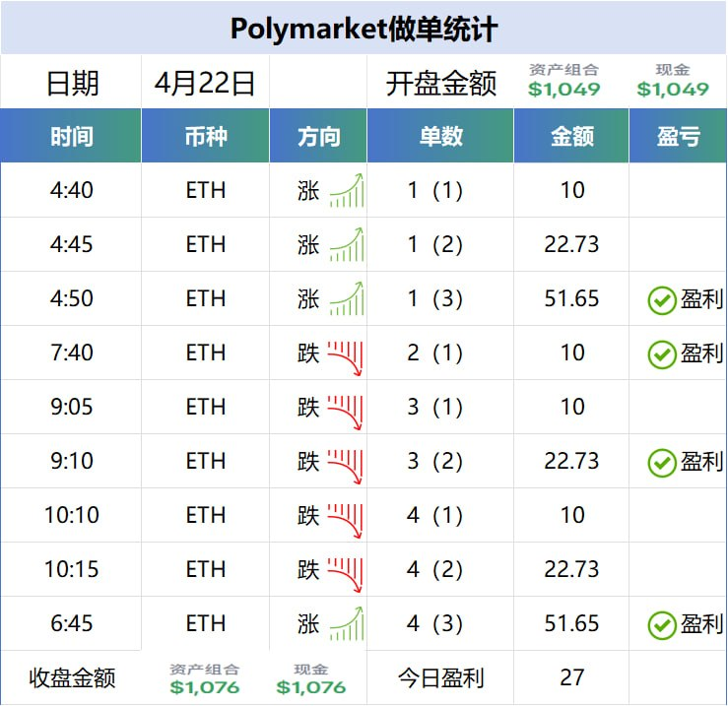Image resolution: width=728 pixels, height=706 pixels.
Task: Select the 方向 column header
Action: pyautogui.click(x=318, y=136)
